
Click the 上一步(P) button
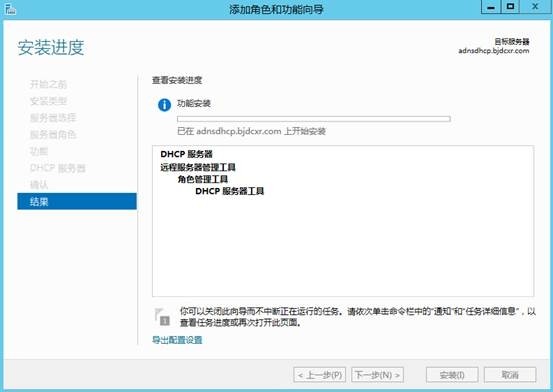(320, 375)
